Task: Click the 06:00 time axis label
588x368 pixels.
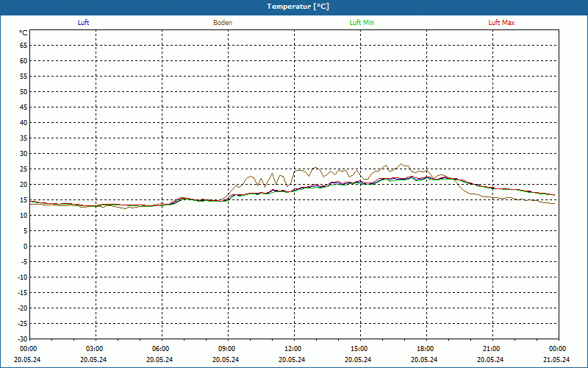Action: (x=160, y=349)
